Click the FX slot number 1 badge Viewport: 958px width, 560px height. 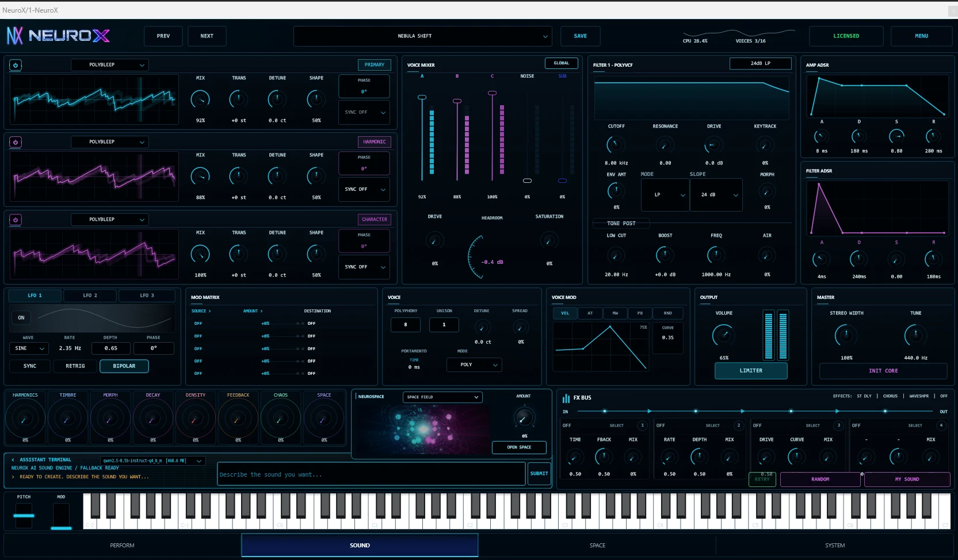pyautogui.click(x=643, y=425)
